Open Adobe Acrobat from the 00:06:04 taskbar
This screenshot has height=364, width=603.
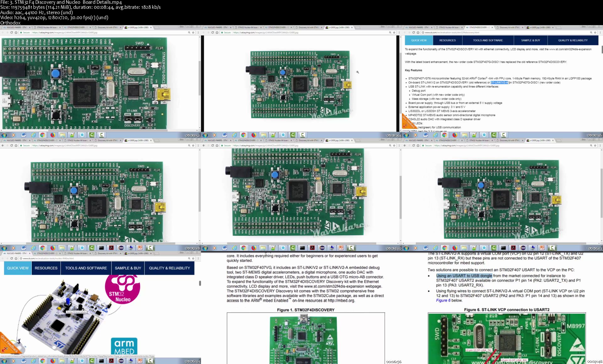[x=111, y=361]
